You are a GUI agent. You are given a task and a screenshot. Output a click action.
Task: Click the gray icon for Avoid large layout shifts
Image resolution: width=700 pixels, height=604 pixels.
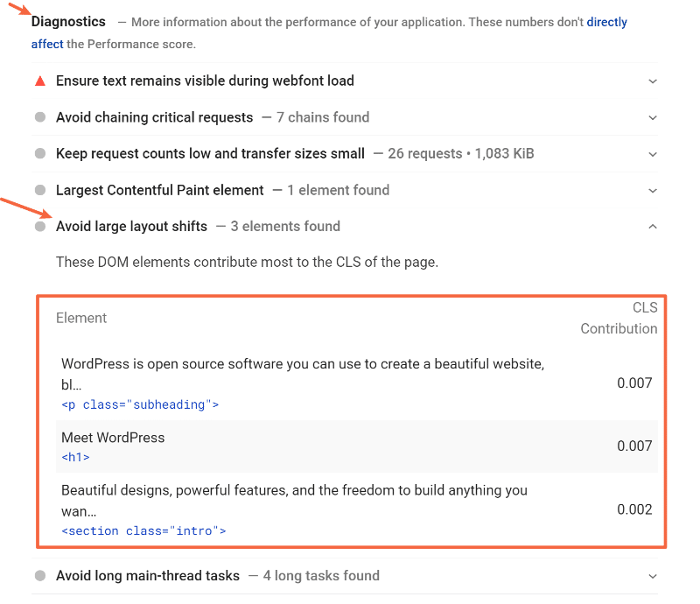click(x=39, y=226)
